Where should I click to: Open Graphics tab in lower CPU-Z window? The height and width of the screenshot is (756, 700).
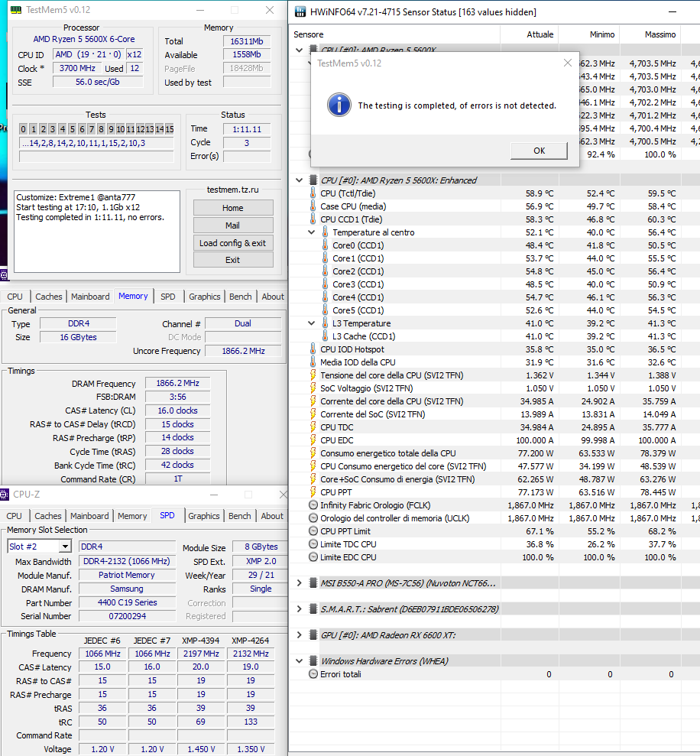click(x=204, y=516)
